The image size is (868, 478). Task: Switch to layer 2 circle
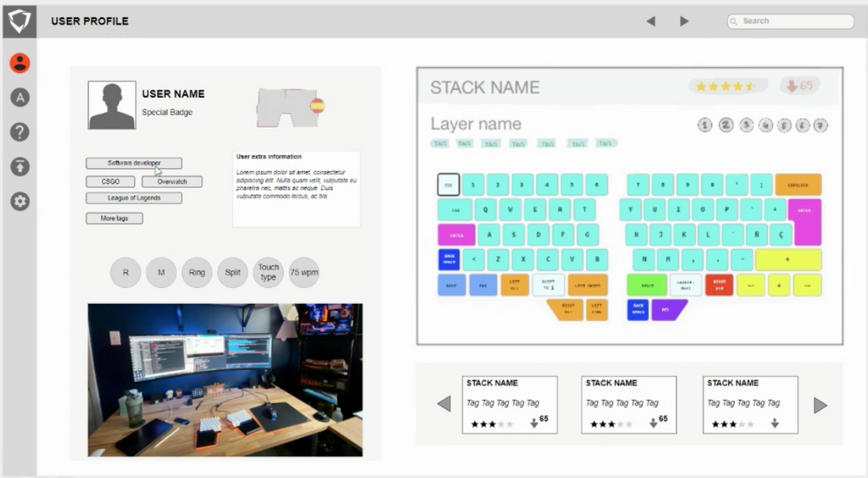tap(726, 125)
